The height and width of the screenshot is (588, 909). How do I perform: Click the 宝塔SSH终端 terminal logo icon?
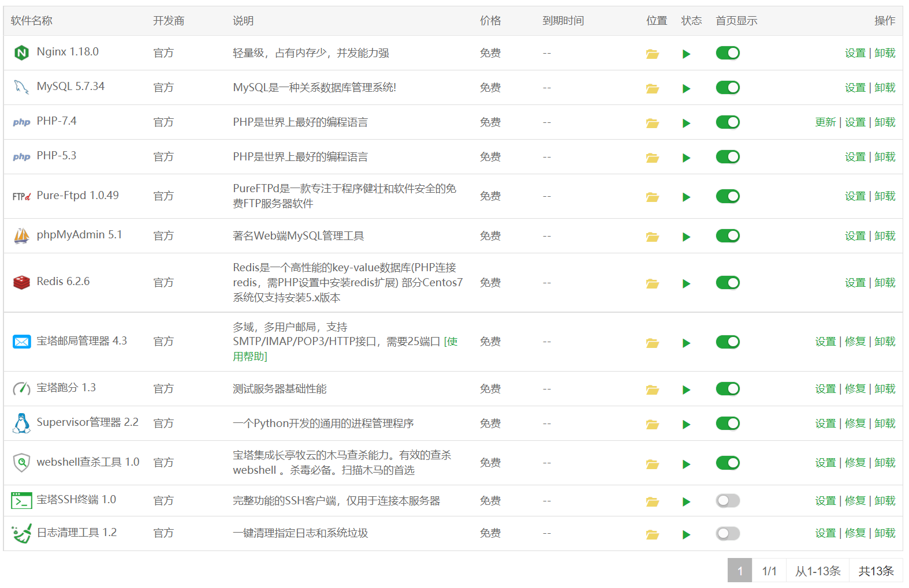click(21, 500)
